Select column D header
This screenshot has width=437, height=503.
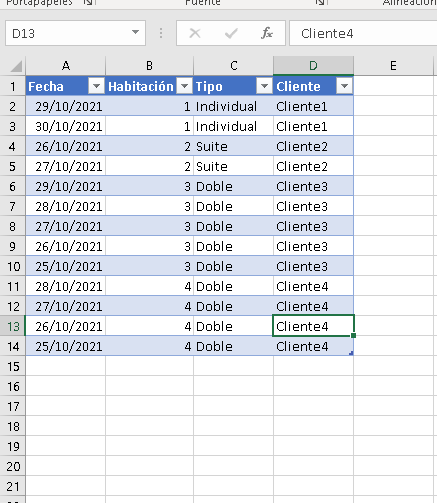313,66
